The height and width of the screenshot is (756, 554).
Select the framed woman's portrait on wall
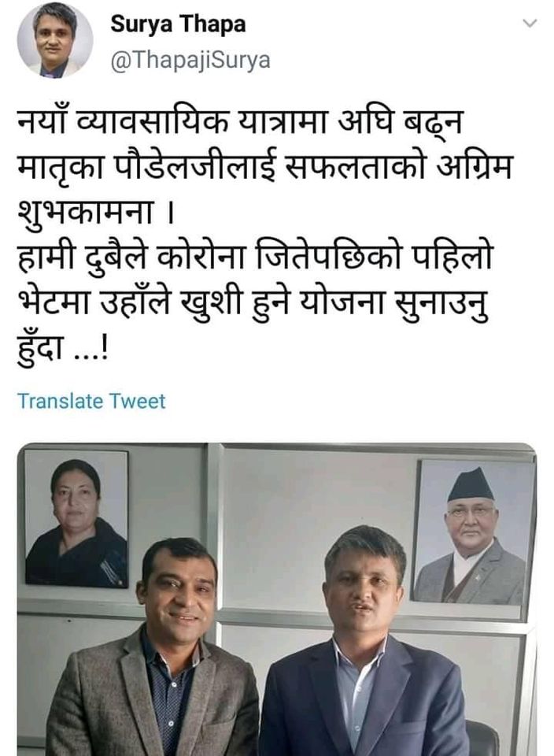pyautogui.click(x=76, y=518)
